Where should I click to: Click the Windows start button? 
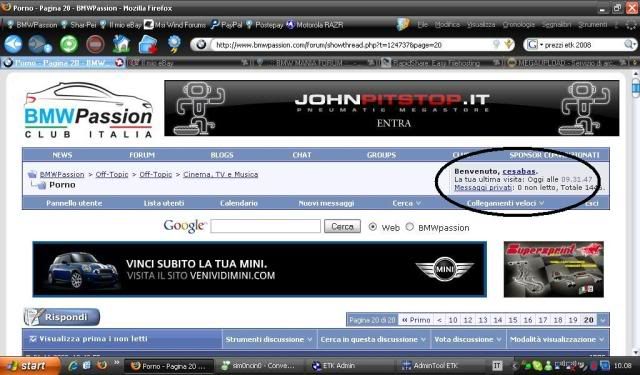(x=29, y=365)
